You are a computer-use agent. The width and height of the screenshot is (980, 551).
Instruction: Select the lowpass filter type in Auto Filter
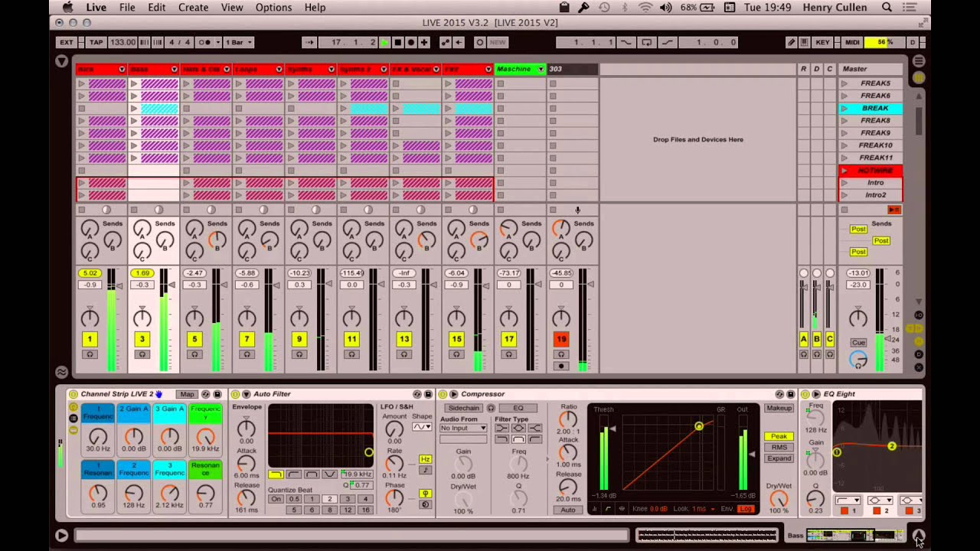[276, 474]
